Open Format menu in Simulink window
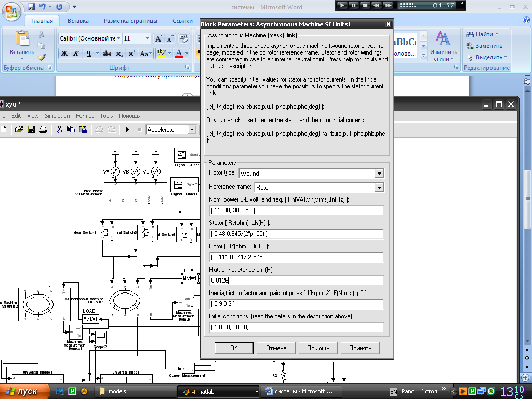Viewport: 532px width, 399px height. pos(85,116)
